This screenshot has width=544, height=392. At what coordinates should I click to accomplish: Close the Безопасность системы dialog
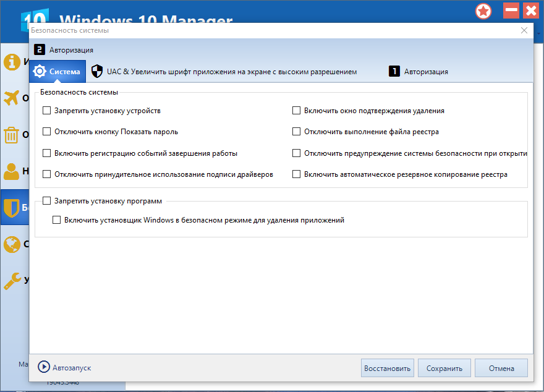pos(524,30)
